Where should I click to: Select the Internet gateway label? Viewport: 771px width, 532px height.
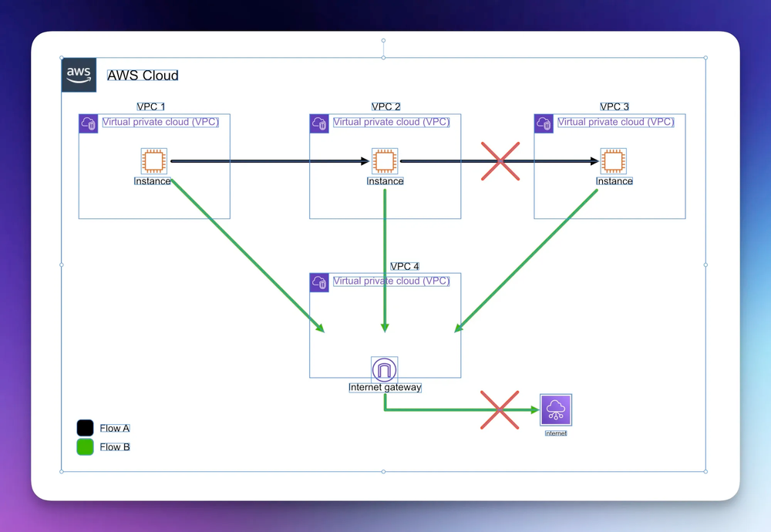[x=385, y=388]
